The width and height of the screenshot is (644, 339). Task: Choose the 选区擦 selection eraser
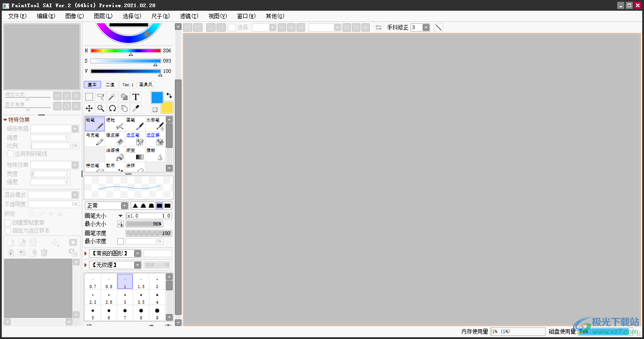[x=155, y=139]
